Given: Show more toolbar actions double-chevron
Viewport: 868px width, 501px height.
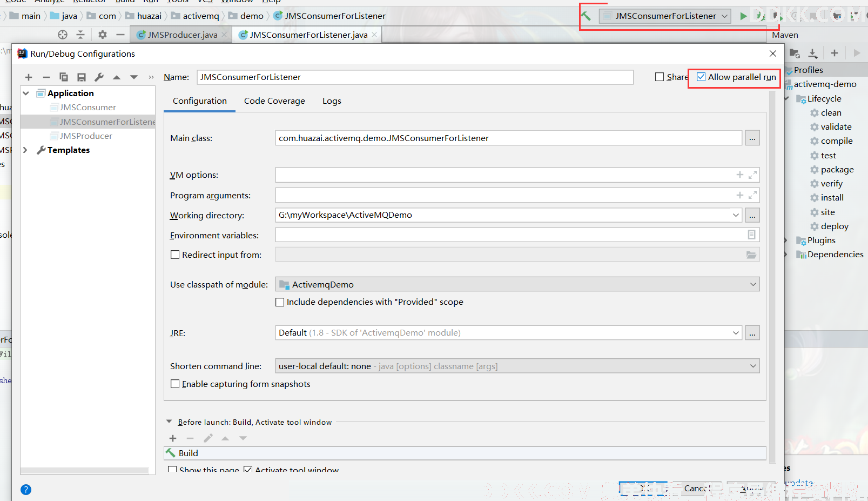Looking at the screenshot, I should pos(151,77).
